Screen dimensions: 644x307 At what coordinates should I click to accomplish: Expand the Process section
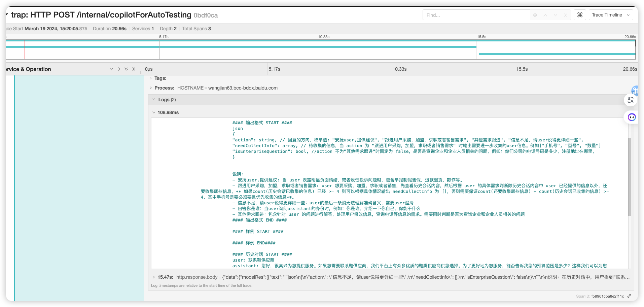point(162,88)
